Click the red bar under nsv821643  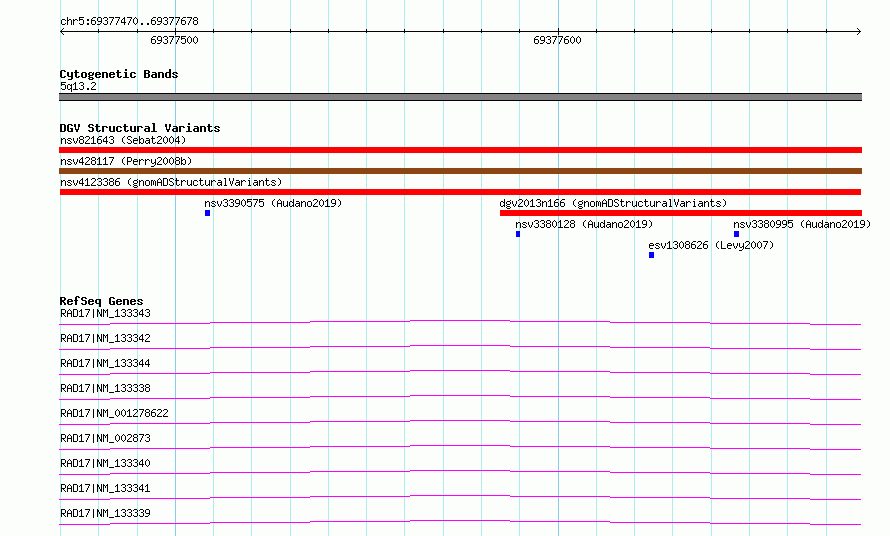point(460,150)
